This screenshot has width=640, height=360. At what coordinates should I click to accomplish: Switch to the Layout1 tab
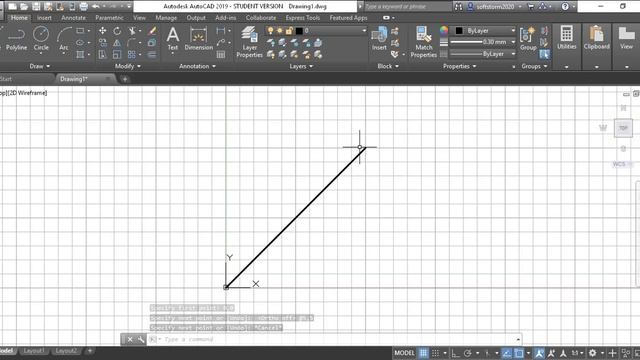pyautogui.click(x=34, y=351)
